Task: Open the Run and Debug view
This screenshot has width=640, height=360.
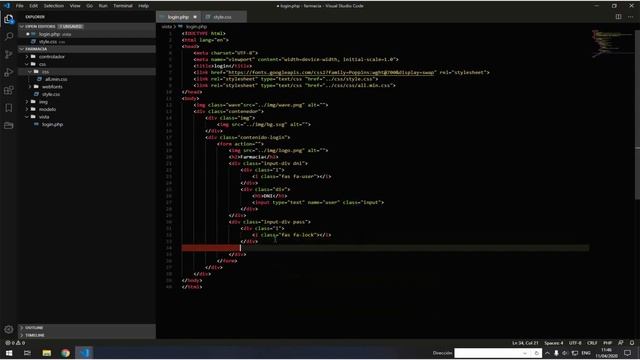Action: [x=9, y=73]
